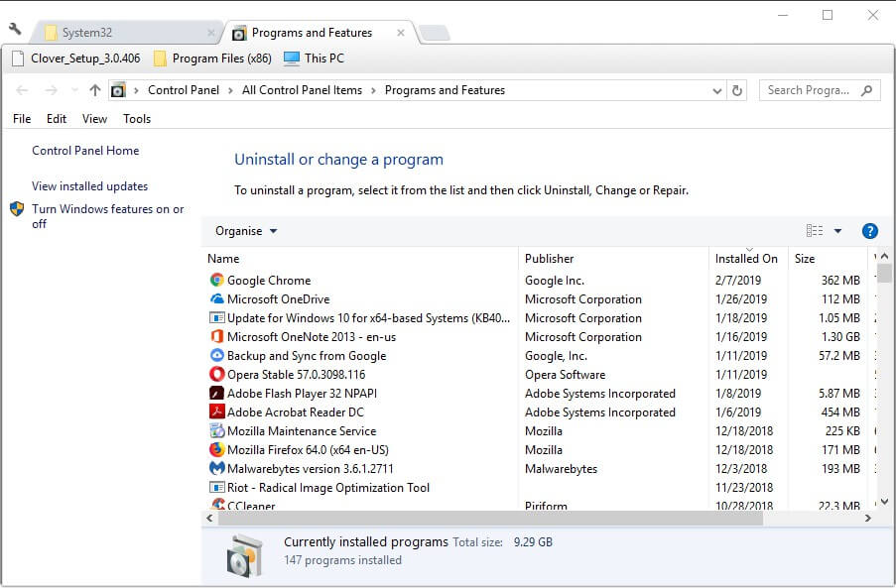The image size is (896, 588).
Task: Click the Back arrow navigation icon
Action: 22,90
